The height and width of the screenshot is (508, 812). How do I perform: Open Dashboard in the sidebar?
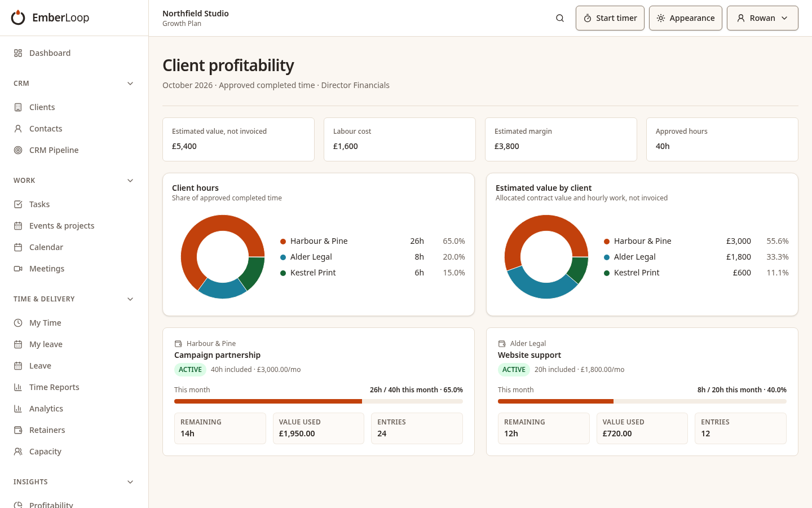74,53
